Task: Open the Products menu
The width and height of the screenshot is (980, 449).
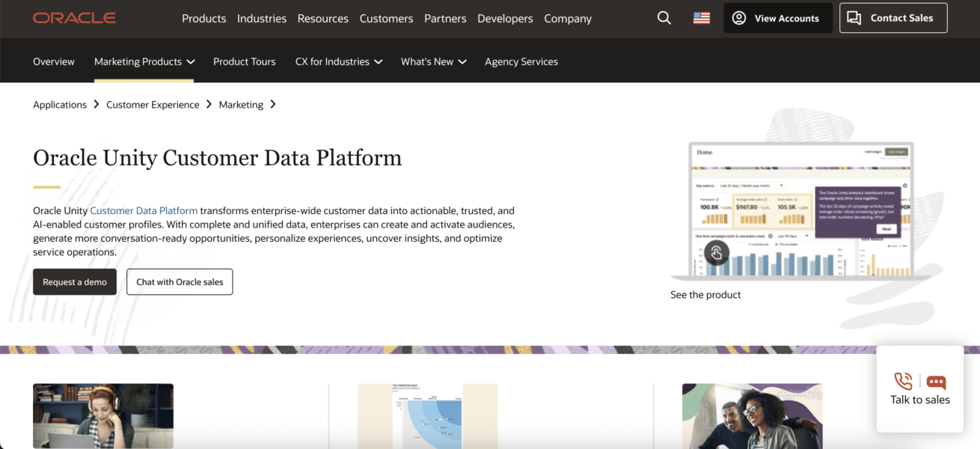Action: [x=203, y=18]
